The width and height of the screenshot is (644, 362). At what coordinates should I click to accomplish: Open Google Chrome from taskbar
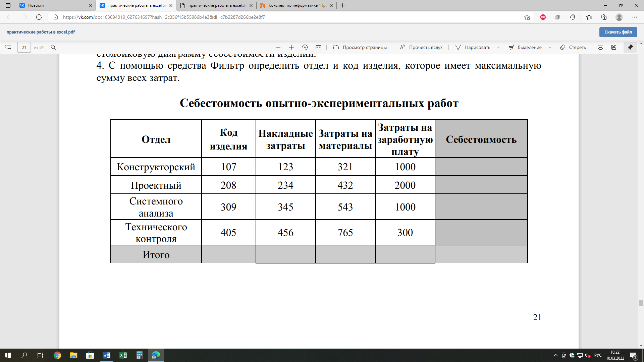pos(57,355)
